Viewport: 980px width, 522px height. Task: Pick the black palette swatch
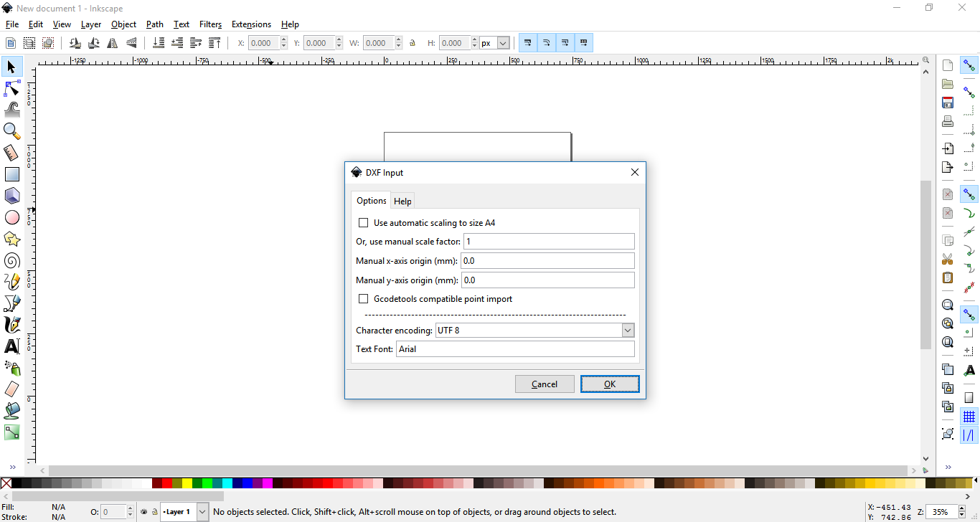[x=17, y=484]
